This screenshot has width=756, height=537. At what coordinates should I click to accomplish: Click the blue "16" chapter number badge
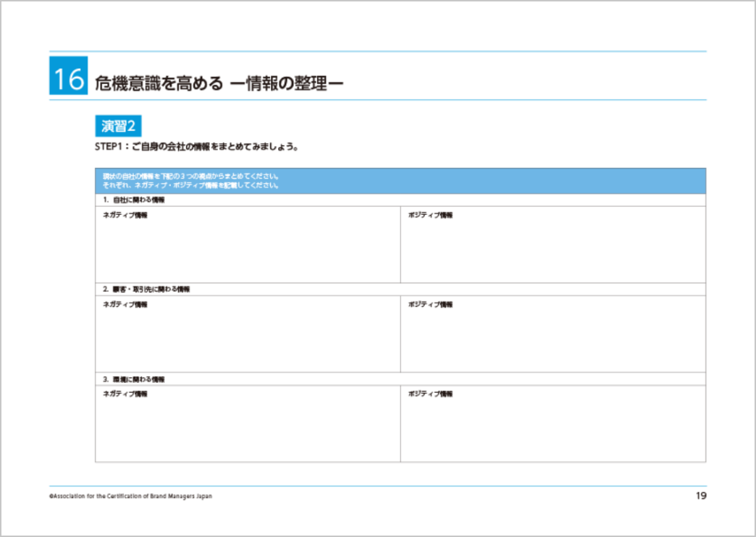pyautogui.click(x=68, y=77)
